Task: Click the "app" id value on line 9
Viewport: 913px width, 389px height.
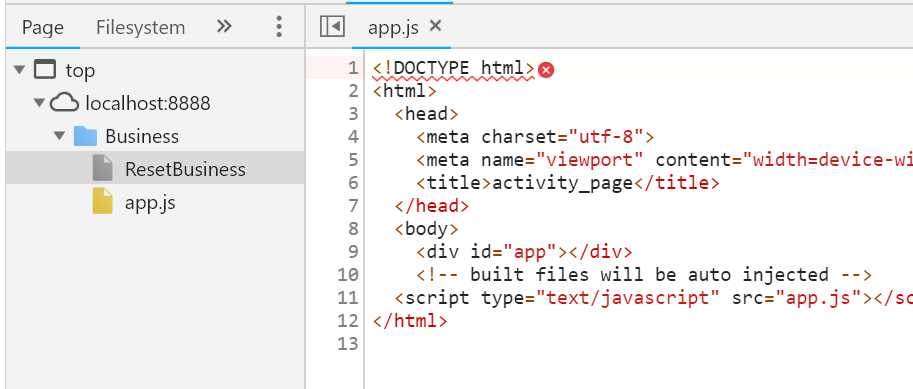Action: coord(530,252)
